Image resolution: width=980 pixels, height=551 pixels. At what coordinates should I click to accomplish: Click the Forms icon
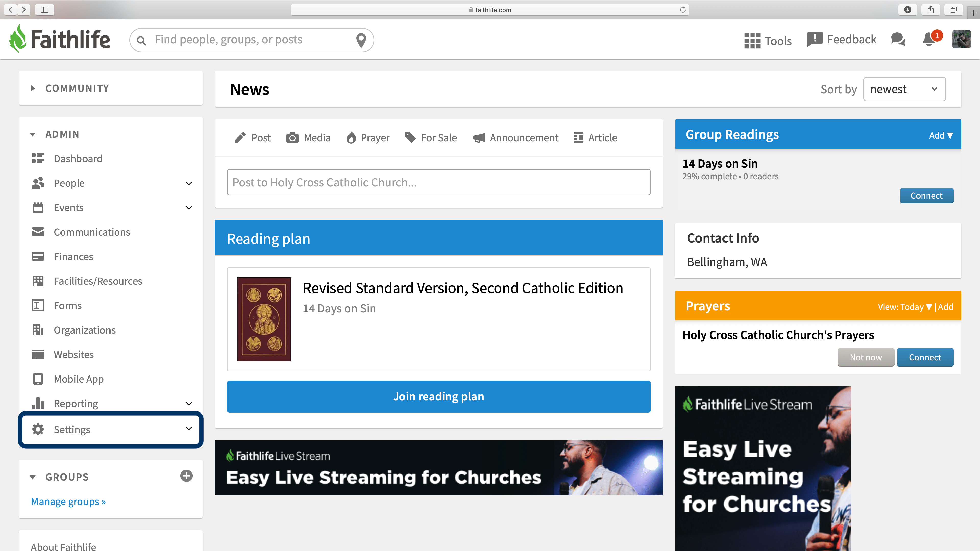click(x=38, y=305)
